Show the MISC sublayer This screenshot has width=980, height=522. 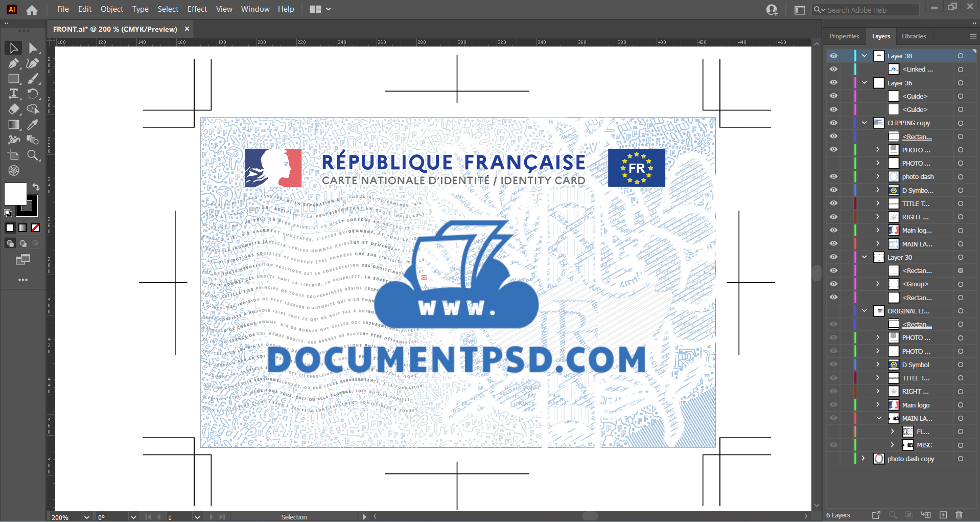[x=833, y=445]
